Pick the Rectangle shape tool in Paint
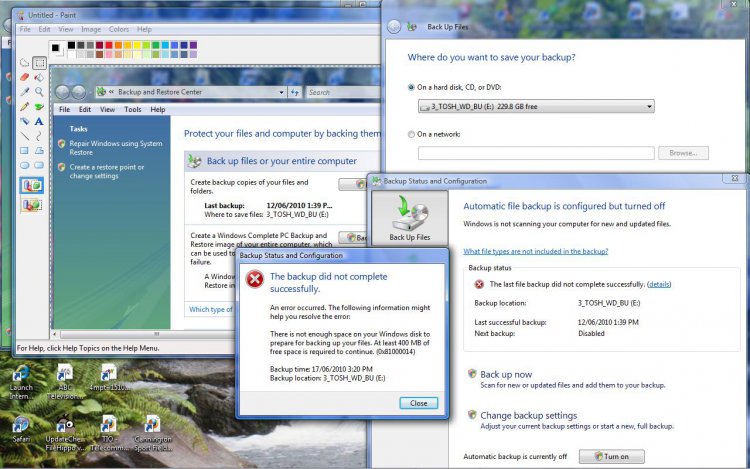The image size is (750, 469). pos(24,151)
